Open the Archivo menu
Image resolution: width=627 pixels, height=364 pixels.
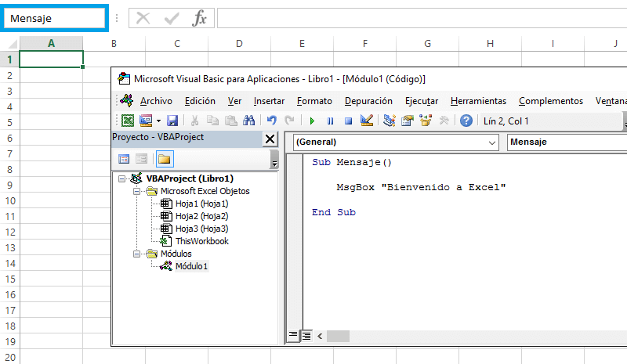point(156,101)
